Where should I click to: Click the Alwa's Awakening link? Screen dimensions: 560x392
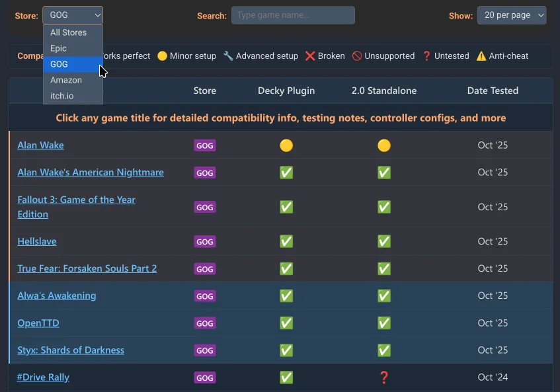tap(56, 296)
